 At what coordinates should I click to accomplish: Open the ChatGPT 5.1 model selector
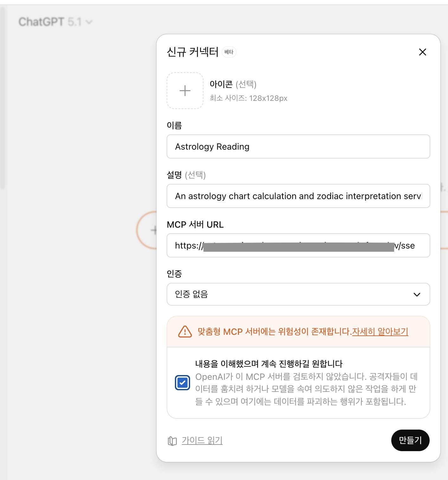[51, 22]
